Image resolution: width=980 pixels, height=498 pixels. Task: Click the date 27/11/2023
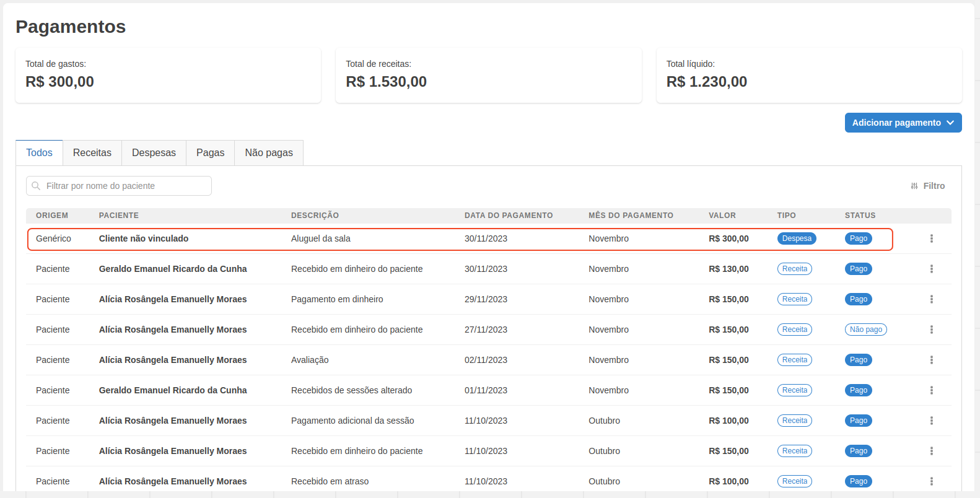coord(486,330)
